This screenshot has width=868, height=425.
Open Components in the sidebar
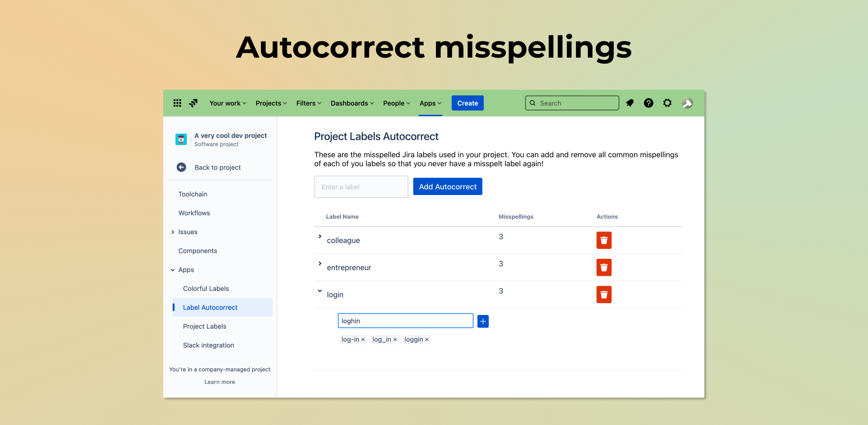click(198, 251)
